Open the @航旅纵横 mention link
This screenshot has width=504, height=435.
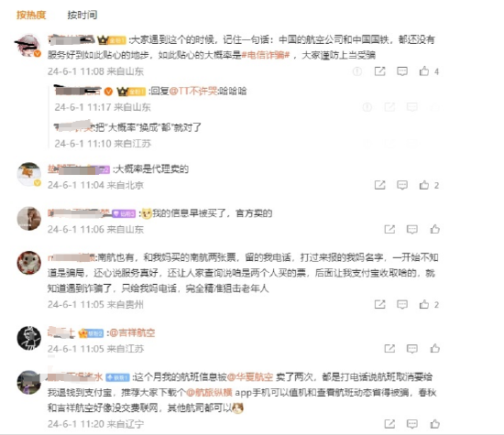(x=209, y=392)
